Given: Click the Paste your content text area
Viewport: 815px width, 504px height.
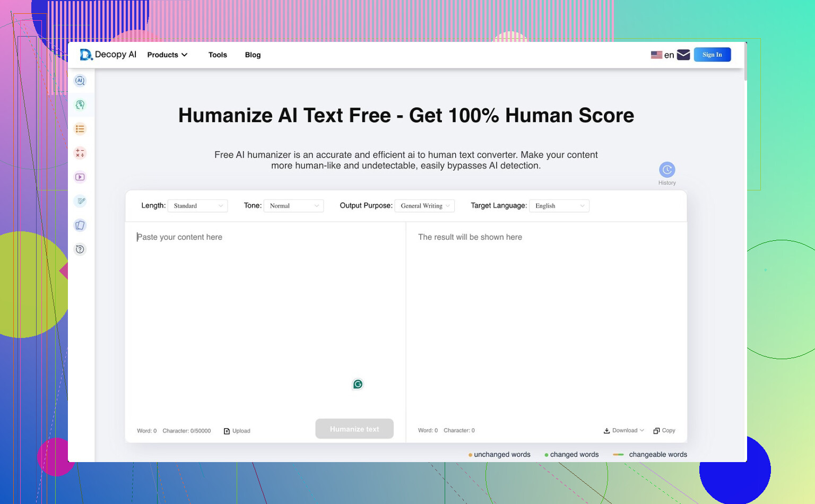Looking at the screenshot, I should pyautogui.click(x=265, y=318).
